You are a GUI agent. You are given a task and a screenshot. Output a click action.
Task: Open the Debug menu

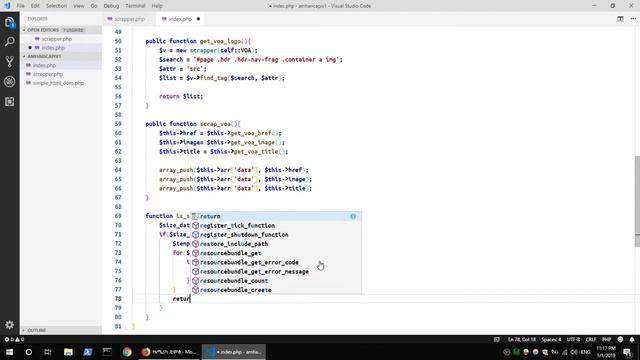[111, 6]
